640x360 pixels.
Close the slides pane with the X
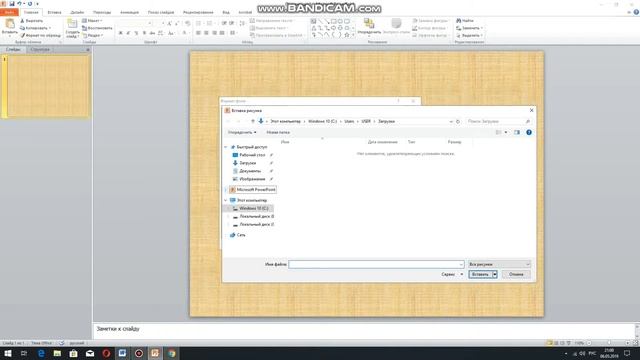click(87, 49)
